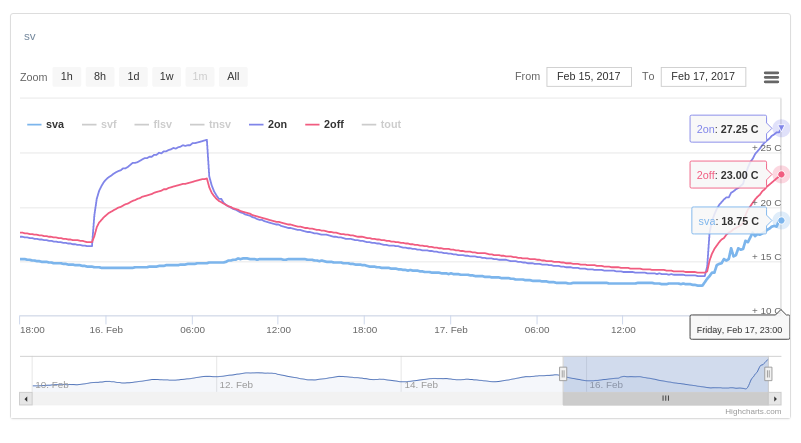Click navigator right scroll arrow
Viewport: 801px width, 443px height.
775,398
